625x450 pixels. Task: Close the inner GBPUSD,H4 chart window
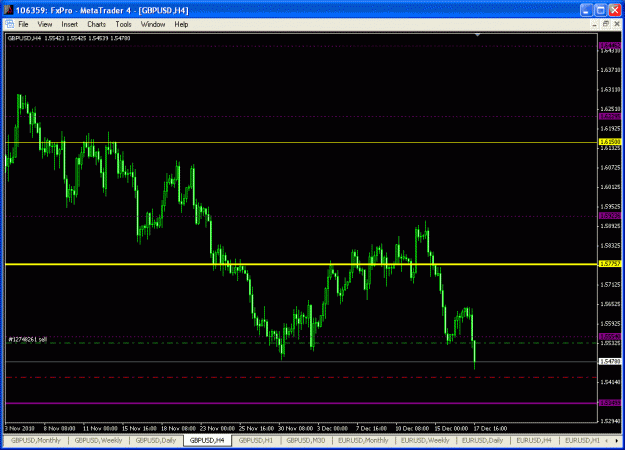[617, 24]
